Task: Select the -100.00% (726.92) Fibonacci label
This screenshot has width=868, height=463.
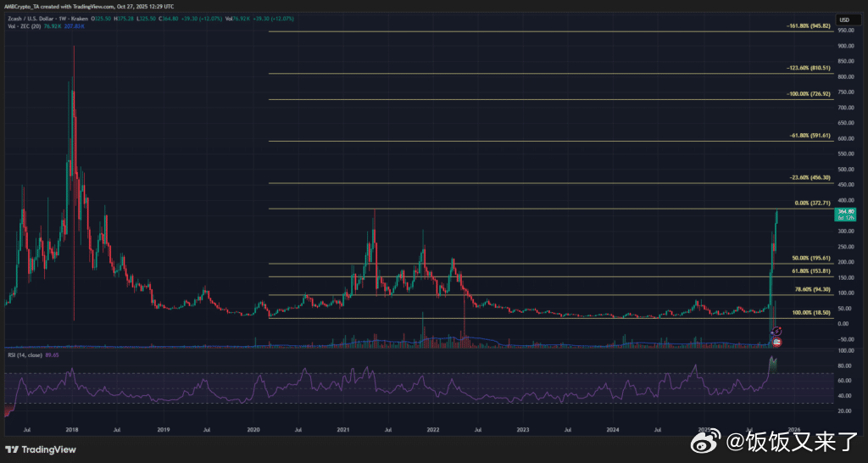Action: tap(808, 94)
